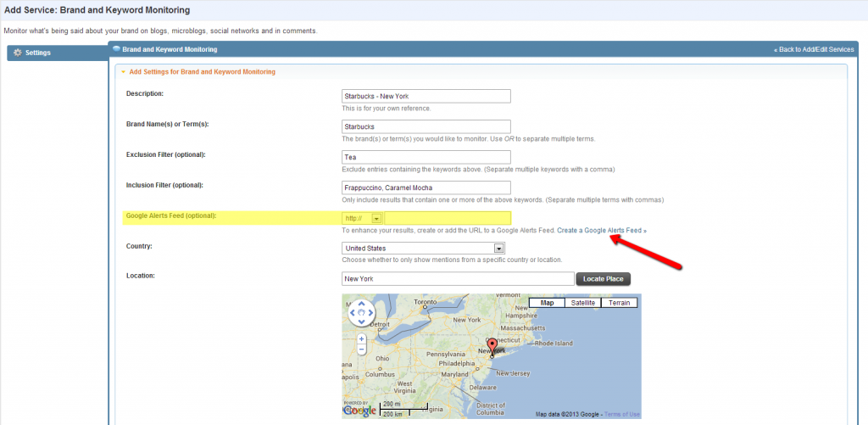This screenshot has width=868, height=425.
Task: Open the map Terms of Use link
Action: [622, 415]
